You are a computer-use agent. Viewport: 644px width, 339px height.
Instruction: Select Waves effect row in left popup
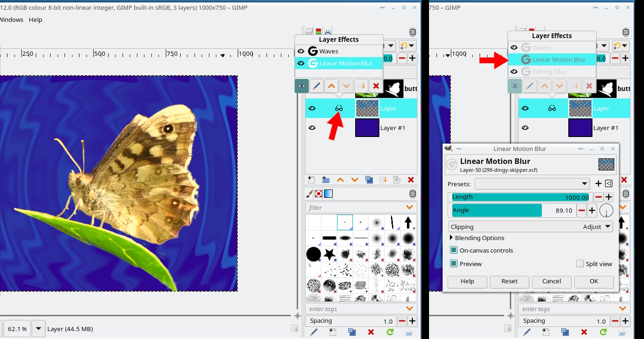coord(339,51)
